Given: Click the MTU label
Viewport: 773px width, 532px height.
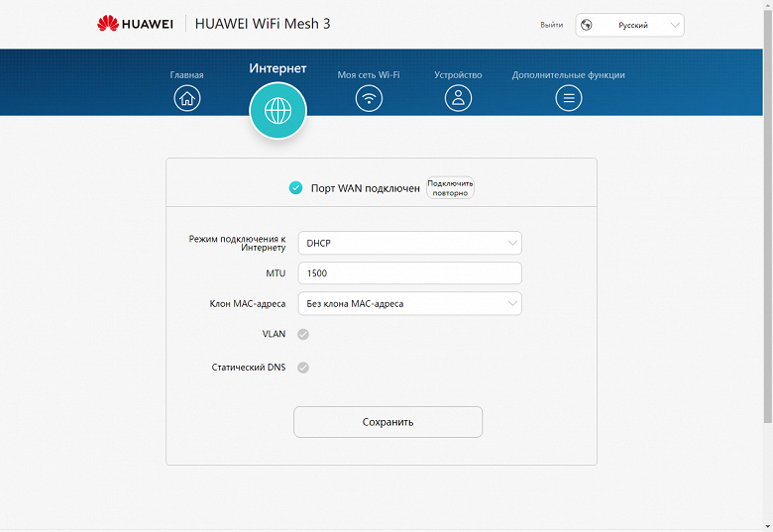Looking at the screenshot, I should [276, 272].
